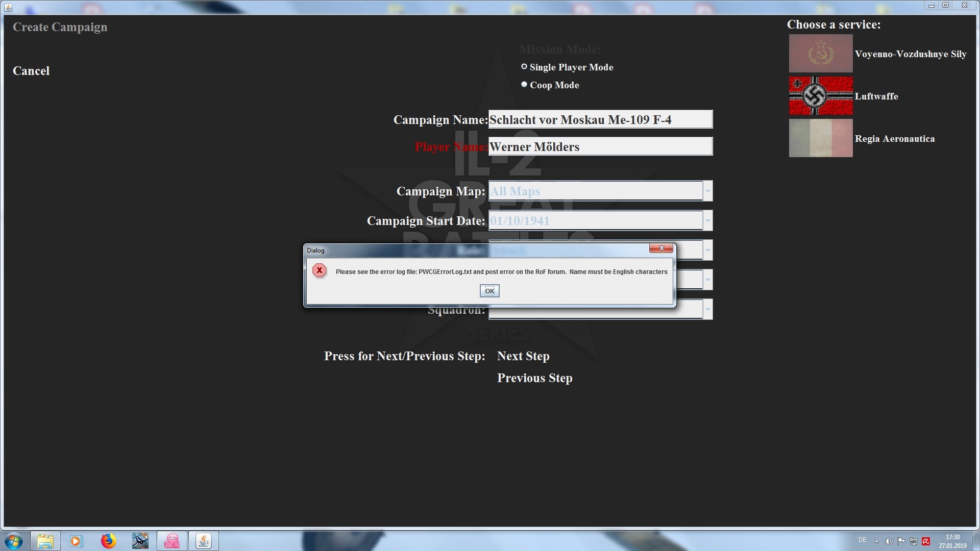Select the Voyenno-Vozdushnye Sily flag icon
The image size is (980, 551).
pos(821,54)
